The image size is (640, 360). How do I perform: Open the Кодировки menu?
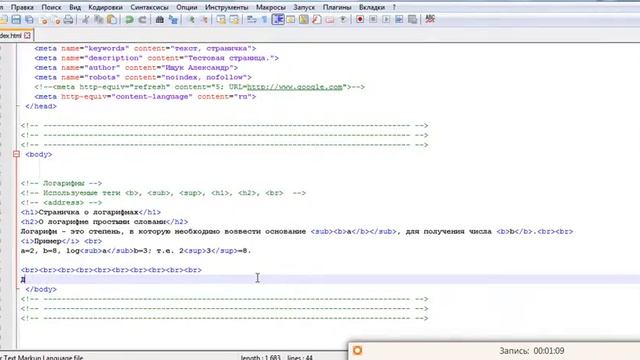coord(105,7)
